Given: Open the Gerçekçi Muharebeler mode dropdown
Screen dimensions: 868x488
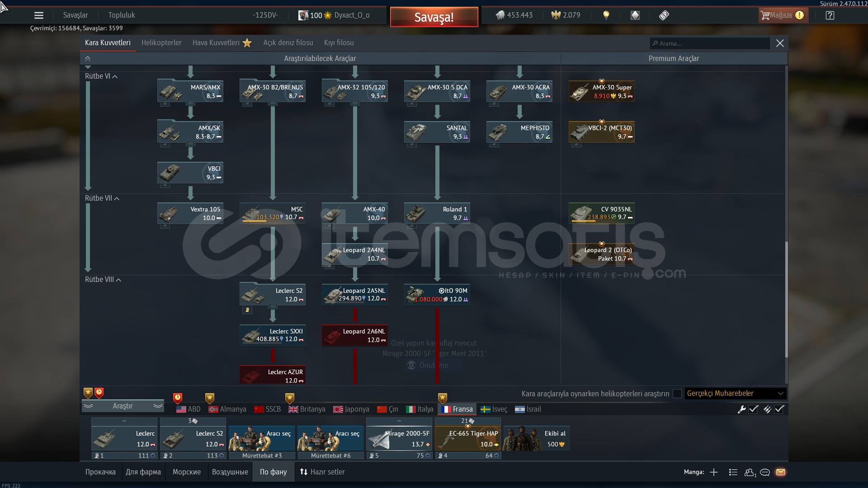Looking at the screenshot, I should click(x=735, y=394).
